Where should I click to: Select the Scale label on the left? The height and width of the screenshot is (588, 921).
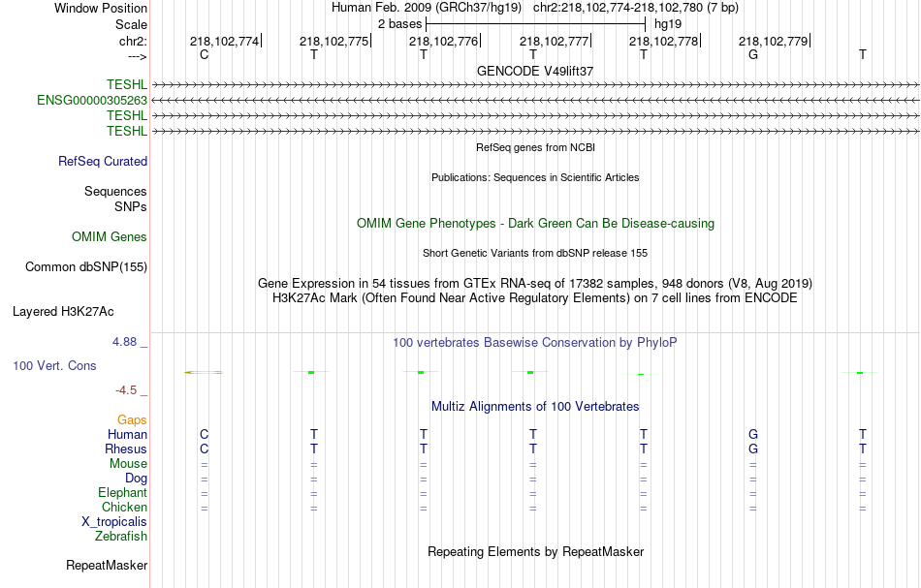(131, 24)
